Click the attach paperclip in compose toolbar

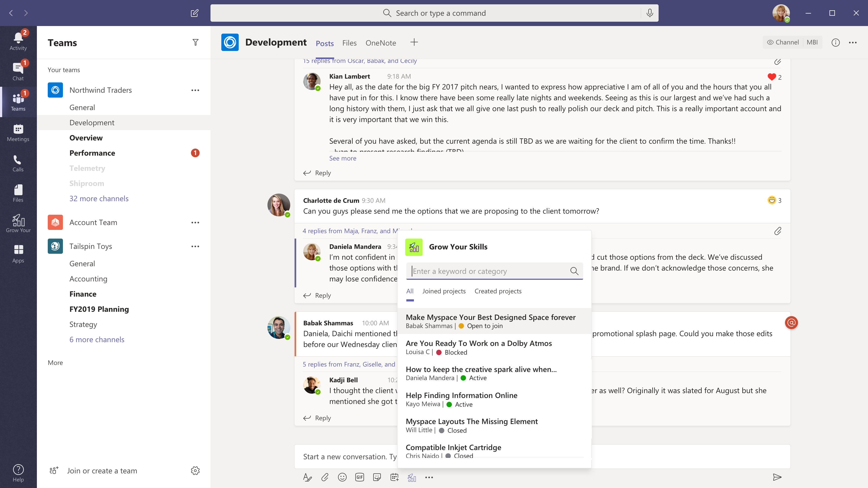coord(324,477)
